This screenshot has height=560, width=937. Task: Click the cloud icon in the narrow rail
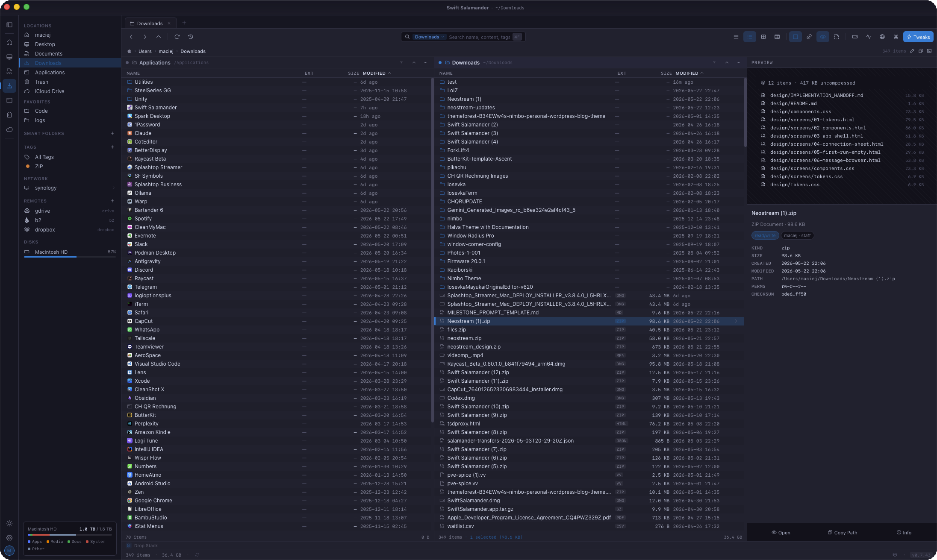coord(9,129)
